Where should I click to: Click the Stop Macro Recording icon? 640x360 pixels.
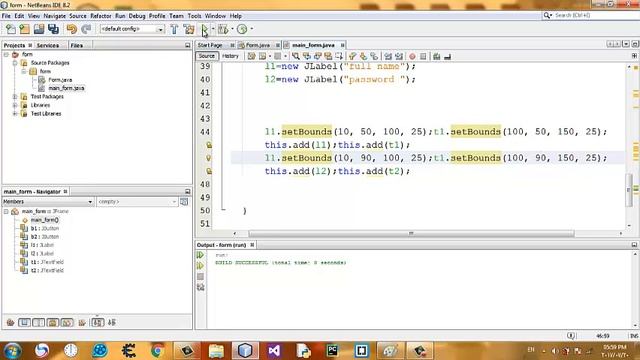coord(423,56)
